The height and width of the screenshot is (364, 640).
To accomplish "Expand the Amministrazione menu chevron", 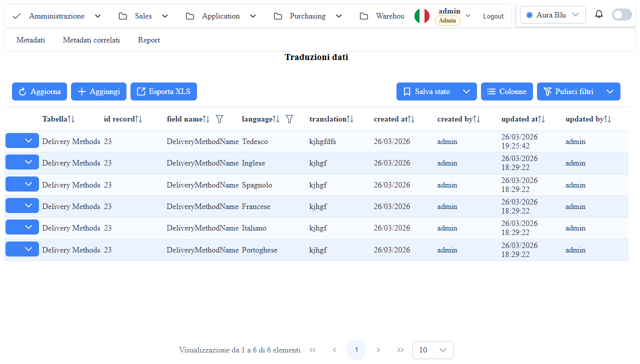I will (x=98, y=16).
